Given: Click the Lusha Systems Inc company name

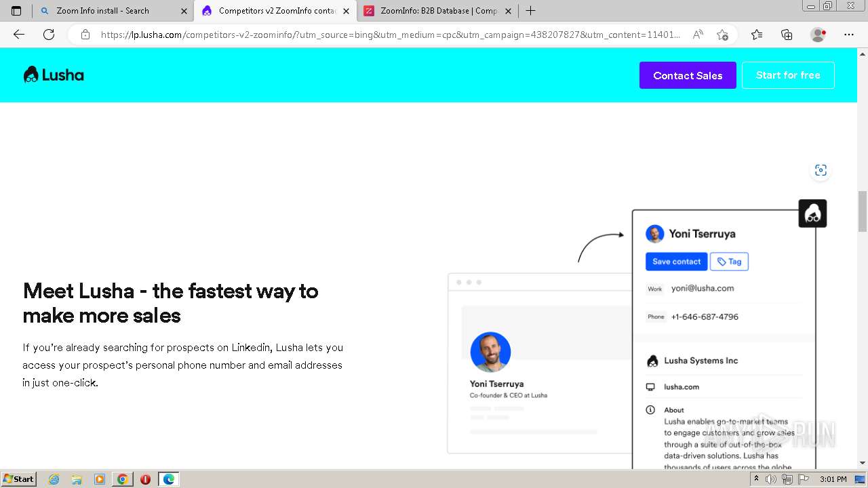Looking at the screenshot, I should pyautogui.click(x=701, y=361).
